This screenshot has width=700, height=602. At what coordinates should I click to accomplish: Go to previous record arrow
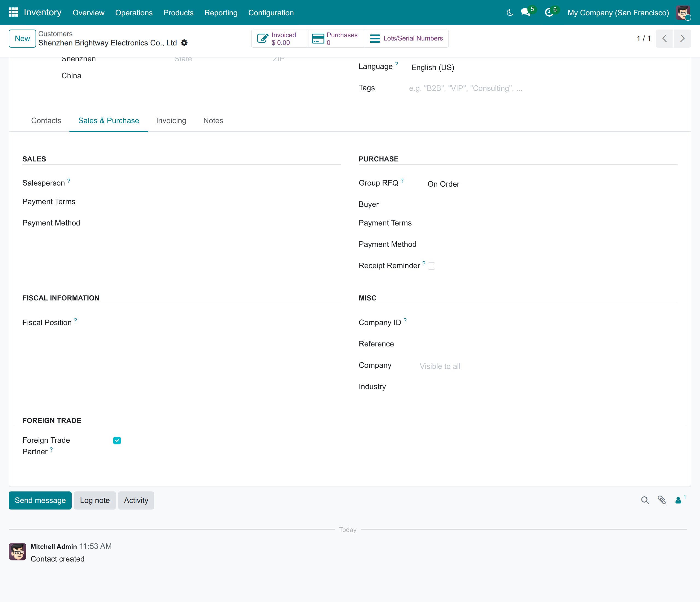[664, 39]
